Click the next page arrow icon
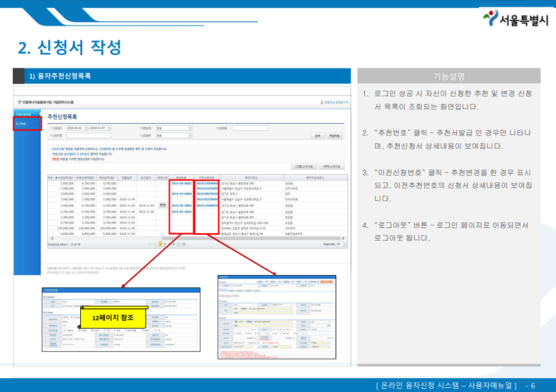Image resolution: width=556 pixels, height=392 pixels. point(178,244)
